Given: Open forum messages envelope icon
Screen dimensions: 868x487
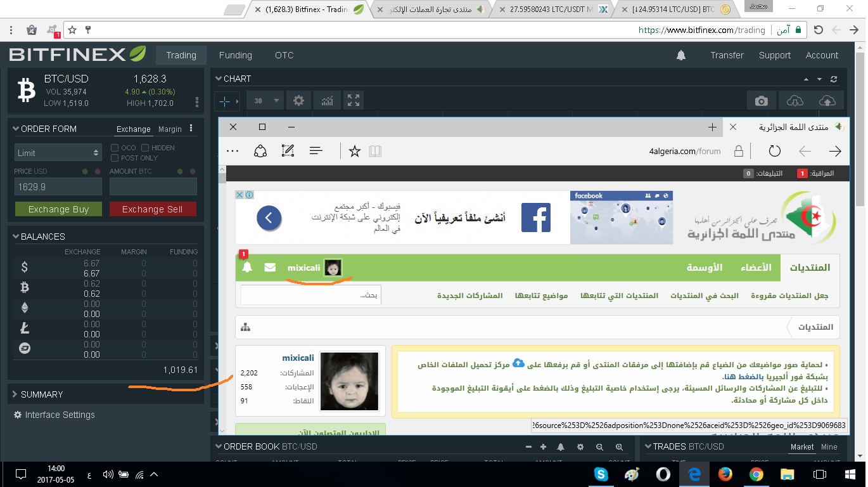Looking at the screenshot, I should coord(270,268).
